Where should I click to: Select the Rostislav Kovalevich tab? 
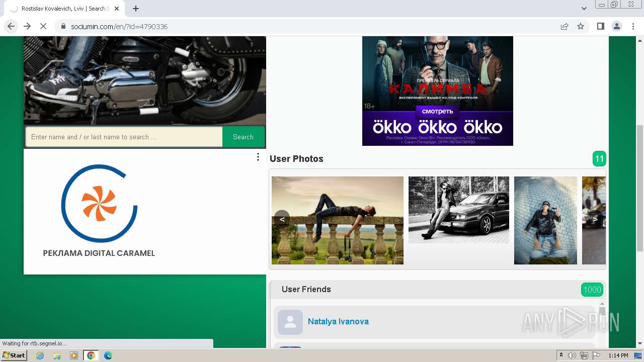click(x=64, y=9)
